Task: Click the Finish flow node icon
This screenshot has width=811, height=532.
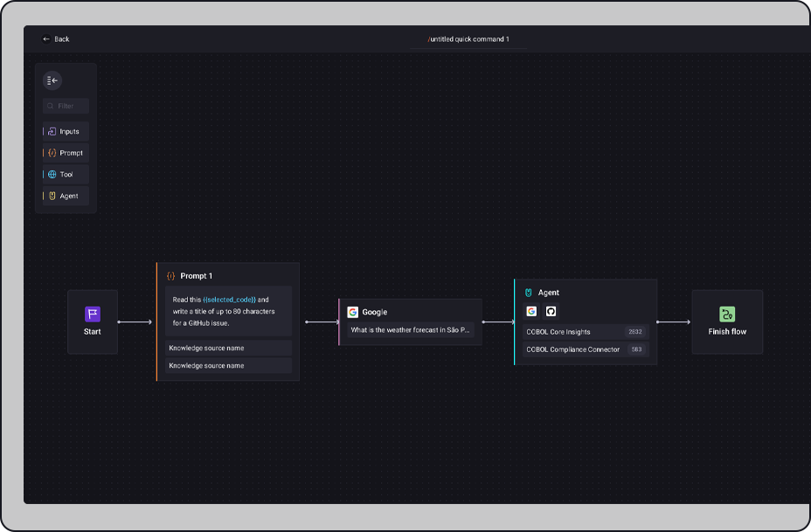Action: 727,314
